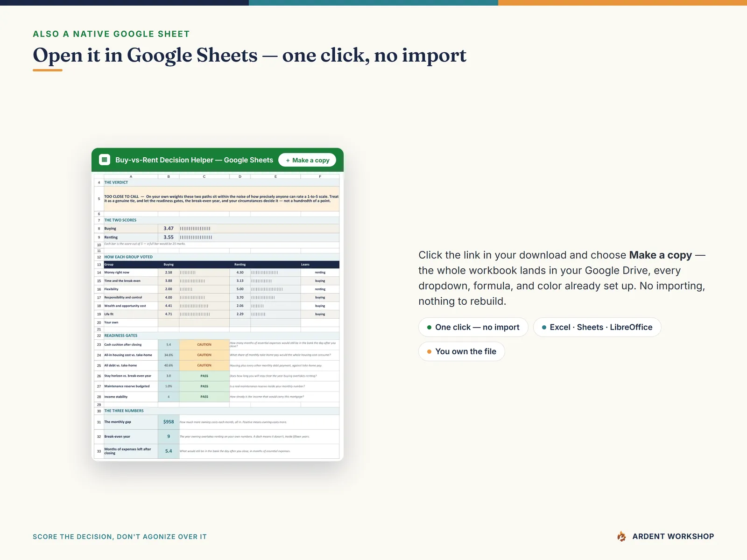Screen dimensions: 747x560
Task: Select the You own the file pill
Action: [x=462, y=351]
